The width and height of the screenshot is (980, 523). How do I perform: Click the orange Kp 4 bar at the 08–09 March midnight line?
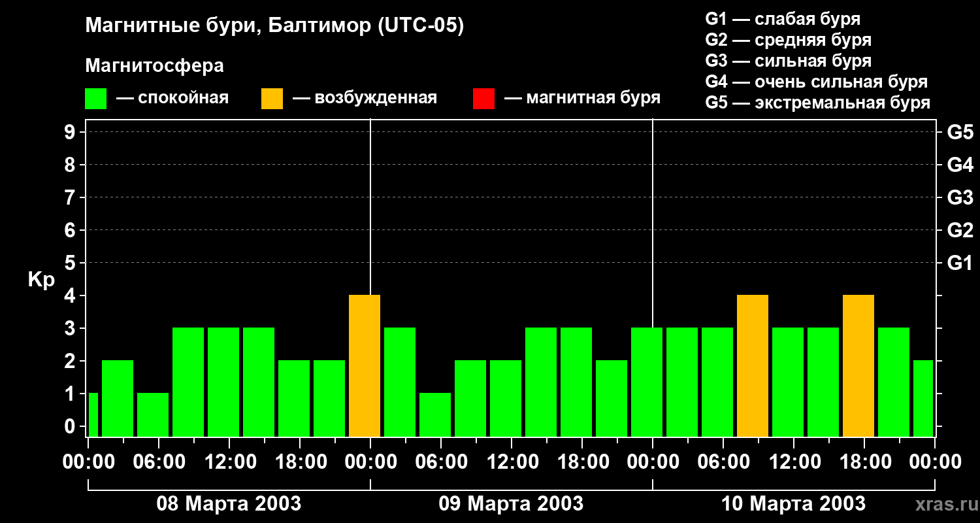click(365, 366)
